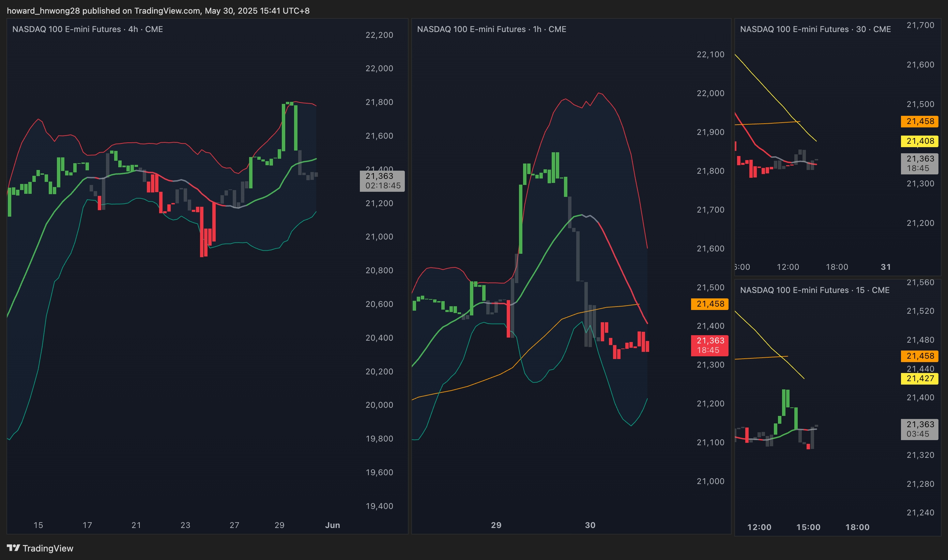This screenshot has height=560, width=948.
Task: Click the TradingView logo icon
Action: click(13, 547)
